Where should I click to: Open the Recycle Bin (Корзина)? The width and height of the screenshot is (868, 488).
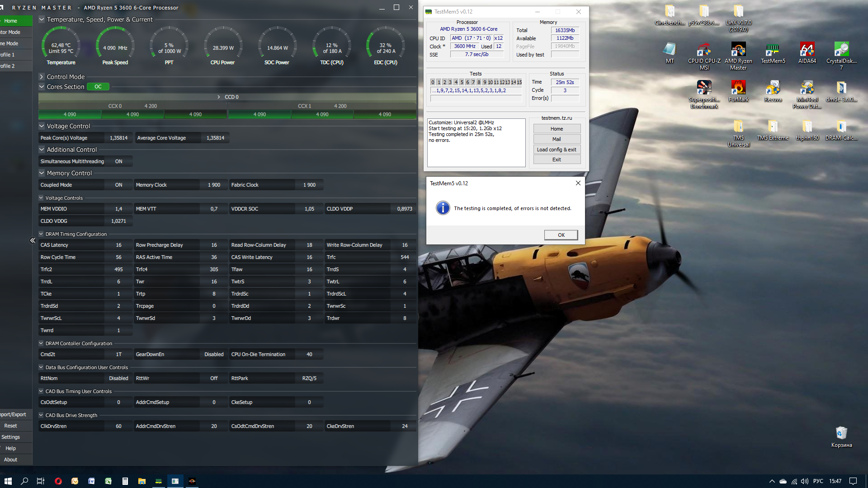pyautogui.click(x=841, y=434)
